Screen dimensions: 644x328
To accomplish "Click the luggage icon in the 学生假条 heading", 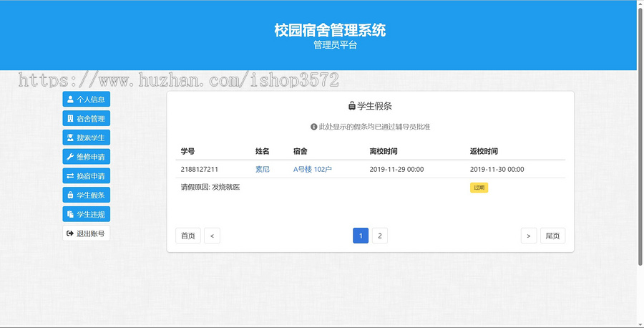I will 351,106.
